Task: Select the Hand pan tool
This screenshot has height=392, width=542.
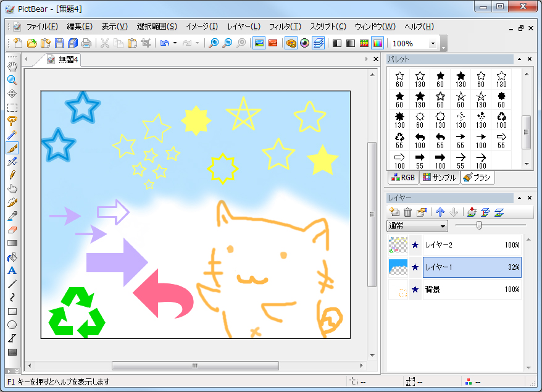Action: point(12,67)
